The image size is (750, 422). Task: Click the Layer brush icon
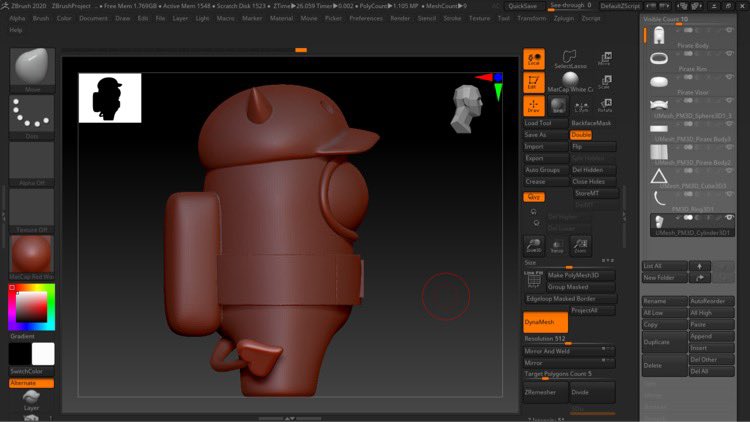[31, 400]
